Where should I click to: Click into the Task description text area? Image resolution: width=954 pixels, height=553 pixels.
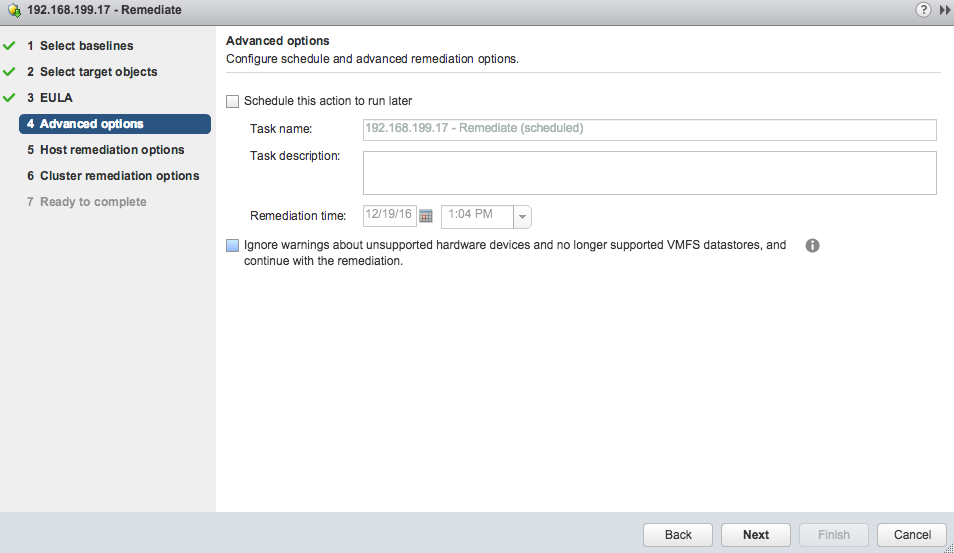click(x=649, y=172)
